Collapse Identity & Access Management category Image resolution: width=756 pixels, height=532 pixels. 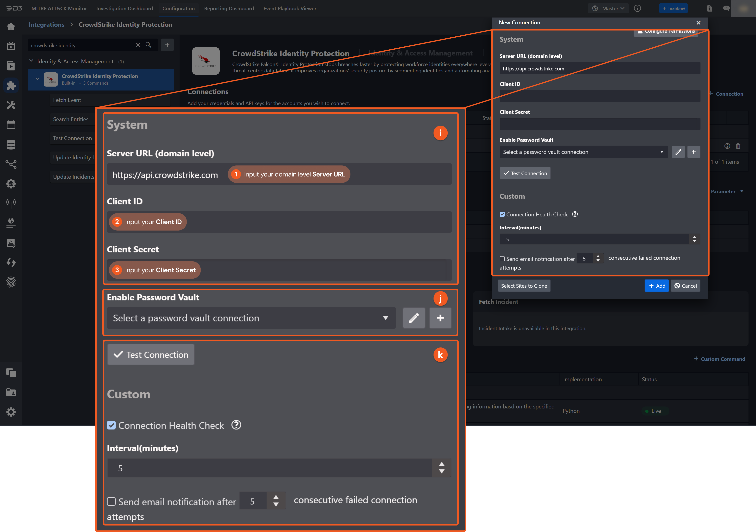tap(31, 61)
